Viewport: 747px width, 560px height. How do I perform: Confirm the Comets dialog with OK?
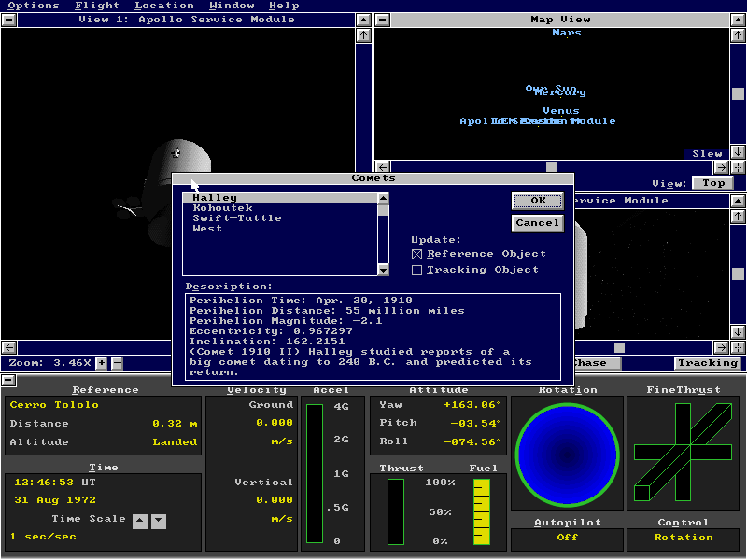[x=538, y=201]
